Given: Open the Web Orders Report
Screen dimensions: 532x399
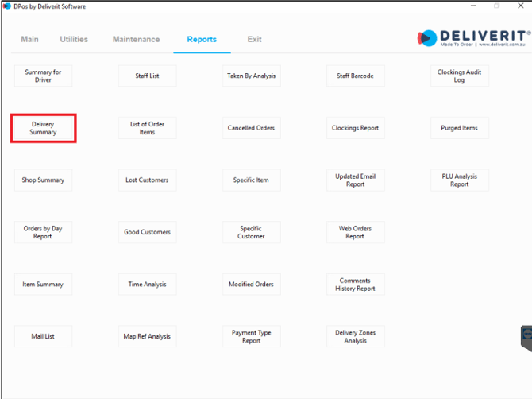Looking at the screenshot, I should click(x=355, y=232).
